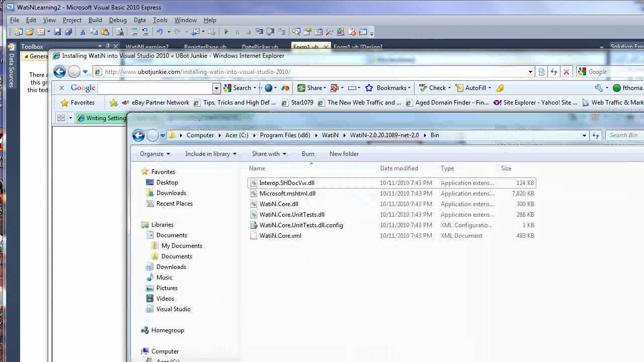
Task: Click the Google toolbar wrench settings icon
Action: point(599,88)
